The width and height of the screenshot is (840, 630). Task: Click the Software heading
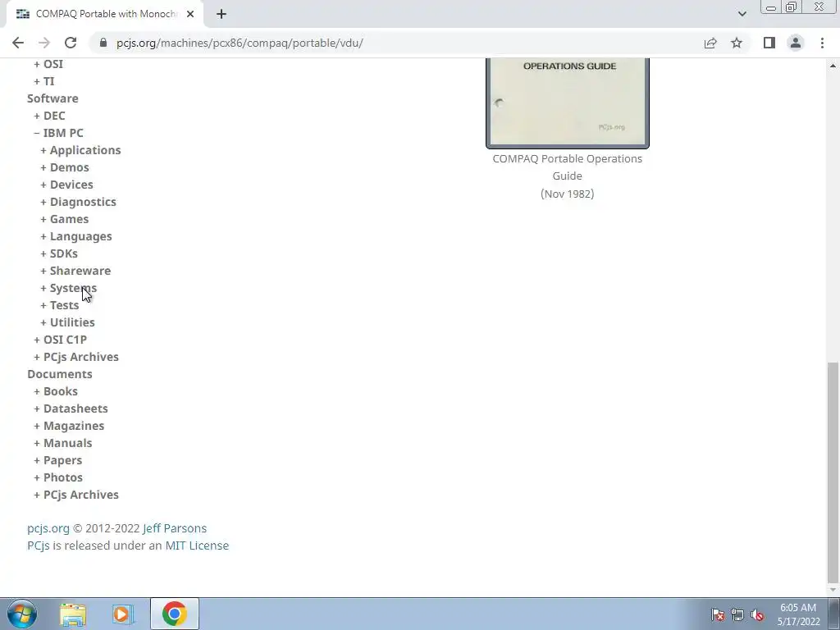tap(52, 98)
